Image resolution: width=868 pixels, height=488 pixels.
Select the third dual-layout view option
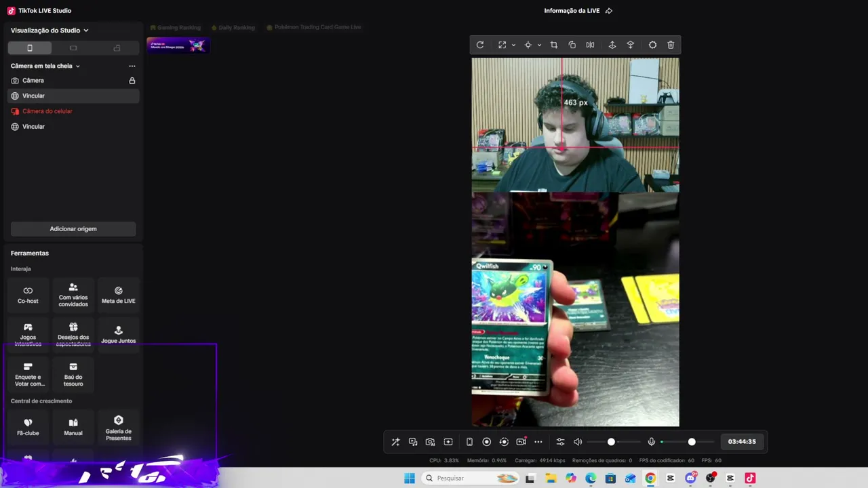coord(117,48)
